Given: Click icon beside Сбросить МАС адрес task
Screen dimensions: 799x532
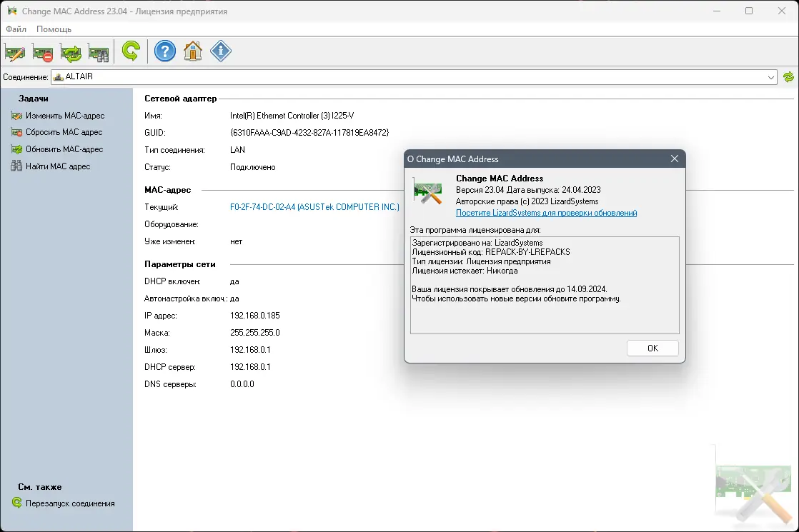Looking at the screenshot, I should pyautogui.click(x=17, y=132).
